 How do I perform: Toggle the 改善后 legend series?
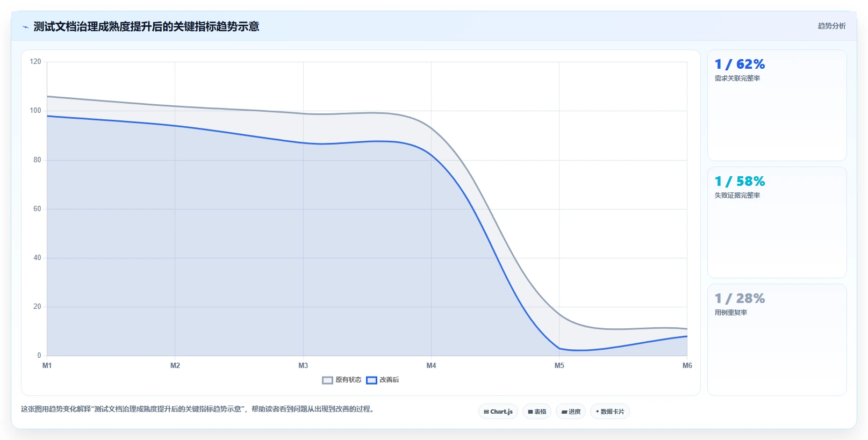383,380
